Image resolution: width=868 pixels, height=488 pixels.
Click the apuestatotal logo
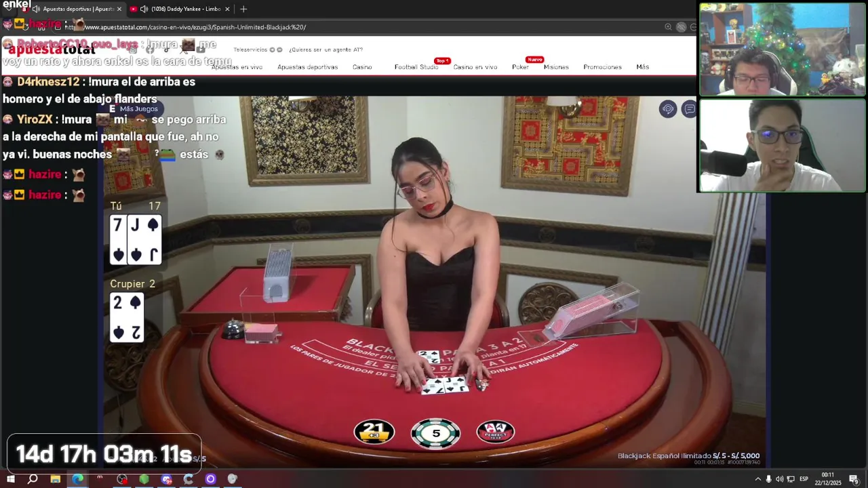52,49
